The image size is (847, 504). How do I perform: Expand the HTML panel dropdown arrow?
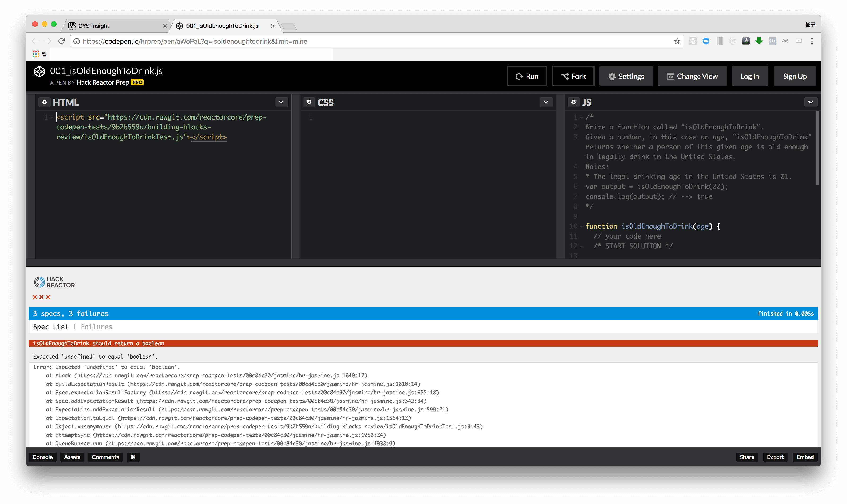pos(281,102)
